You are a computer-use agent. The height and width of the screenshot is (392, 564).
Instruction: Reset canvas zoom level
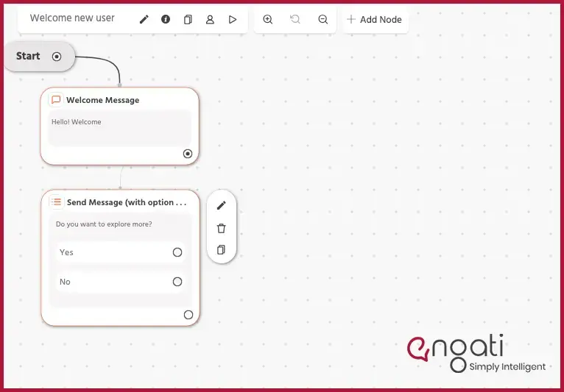tap(295, 19)
